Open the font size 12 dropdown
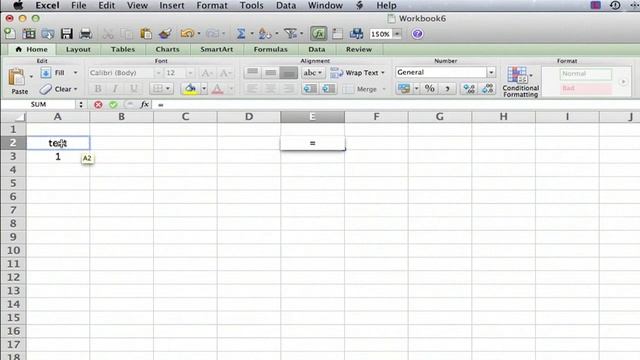The image size is (640, 360). (190, 73)
